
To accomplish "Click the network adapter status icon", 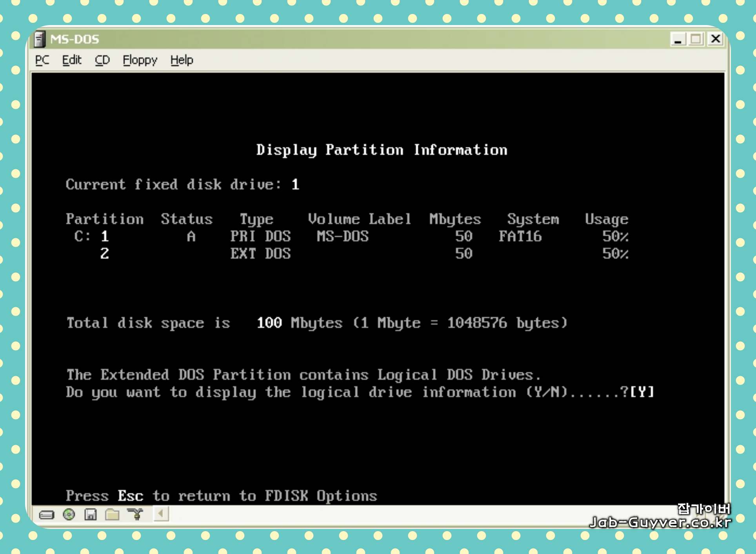I will (x=135, y=514).
